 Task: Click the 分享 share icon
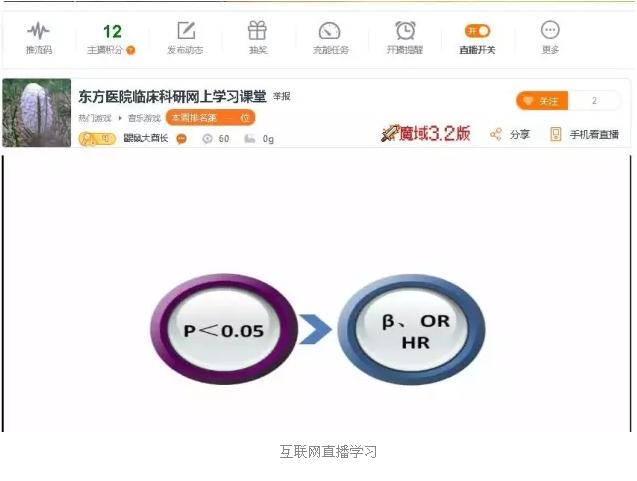pyautogui.click(x=496, y=134)
